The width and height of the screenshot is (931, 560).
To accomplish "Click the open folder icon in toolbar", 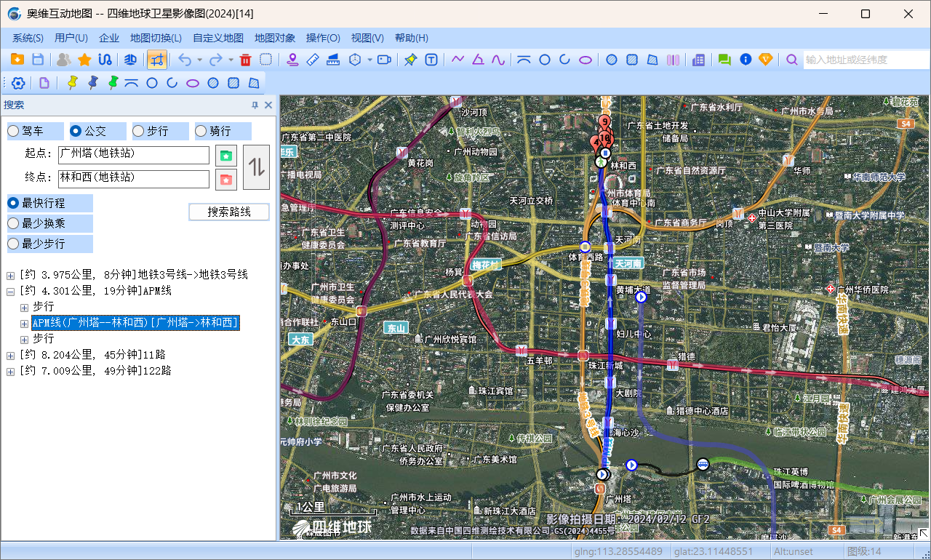I will (17, 60).
